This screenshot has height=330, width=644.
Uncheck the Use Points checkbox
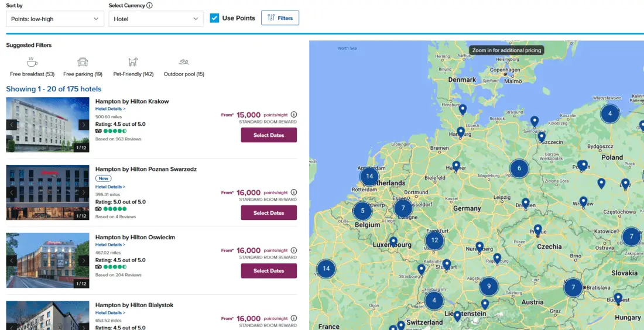215,18
